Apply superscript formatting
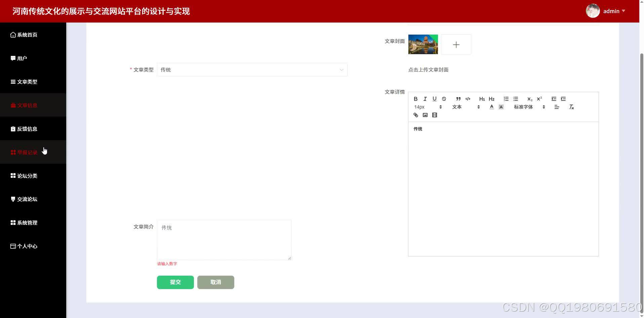 pos(539,98)
